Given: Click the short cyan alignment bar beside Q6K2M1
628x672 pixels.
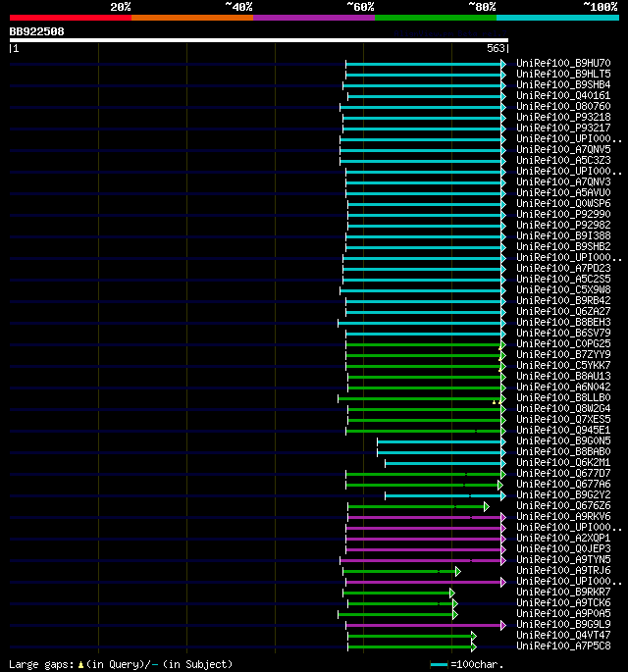Looking at the screenshot, I should (x=445, y=463).
